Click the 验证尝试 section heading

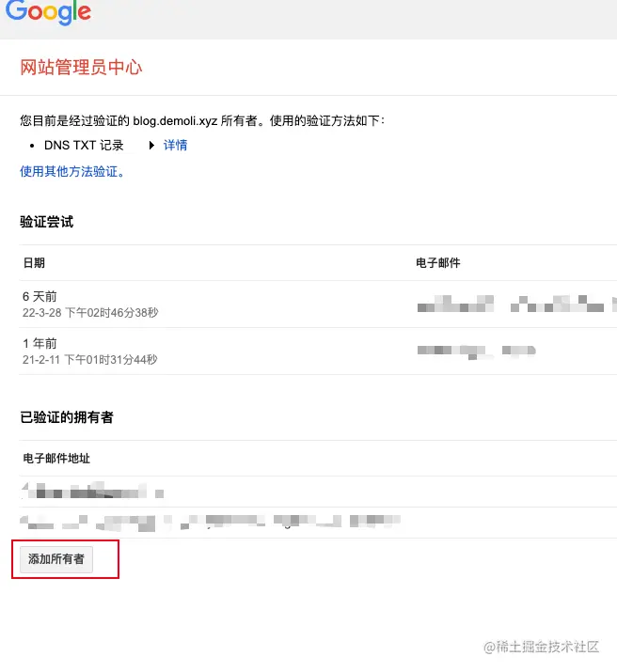47,222
